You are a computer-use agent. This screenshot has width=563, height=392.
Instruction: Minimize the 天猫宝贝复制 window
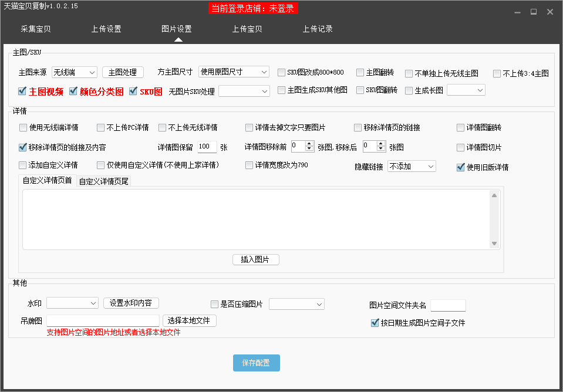(517, 12)
